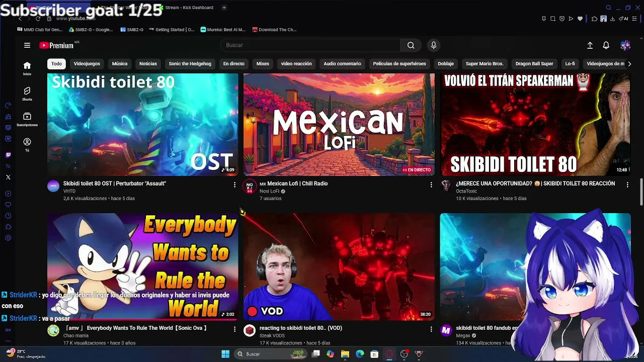The image size is (644, 362).
Task: Select the Sonic the Hedgehog chip
Action: click(x=190, y=64)
